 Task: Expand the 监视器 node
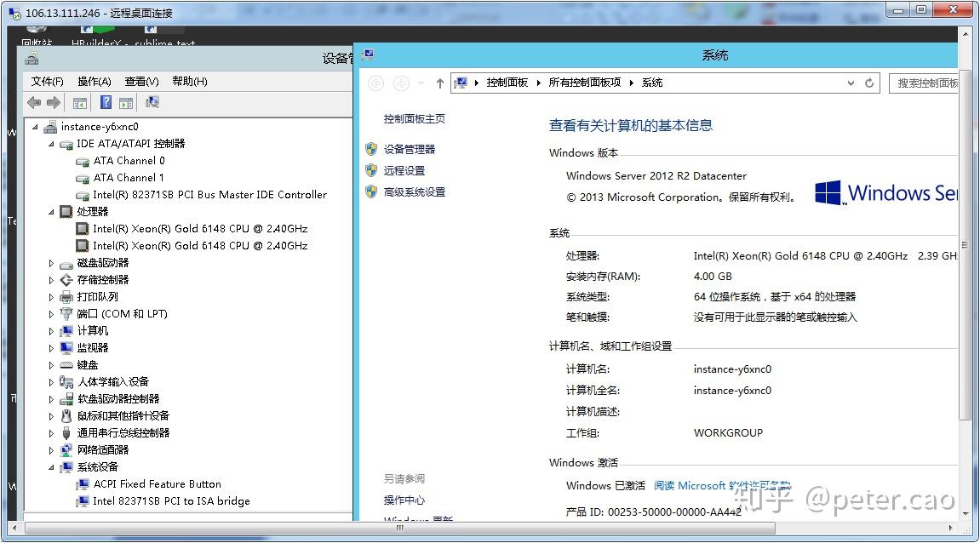pyautogui.click(x=51, y=348)
